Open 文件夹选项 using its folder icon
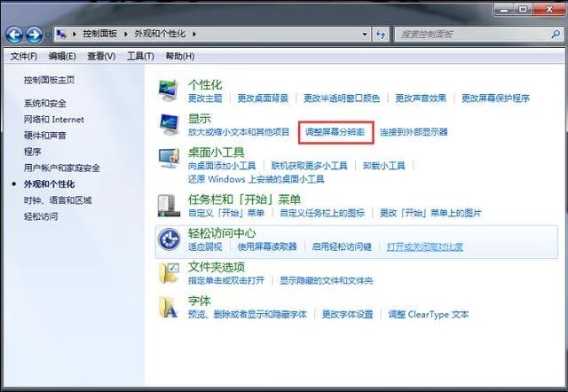The image size is (568, 392). pyautogui.click(x=168, y=272)
